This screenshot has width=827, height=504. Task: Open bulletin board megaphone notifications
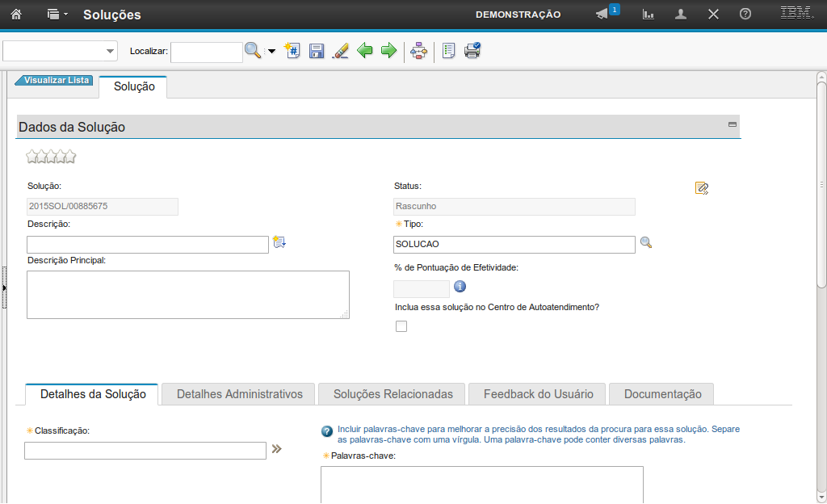click(x=602, y=15)
